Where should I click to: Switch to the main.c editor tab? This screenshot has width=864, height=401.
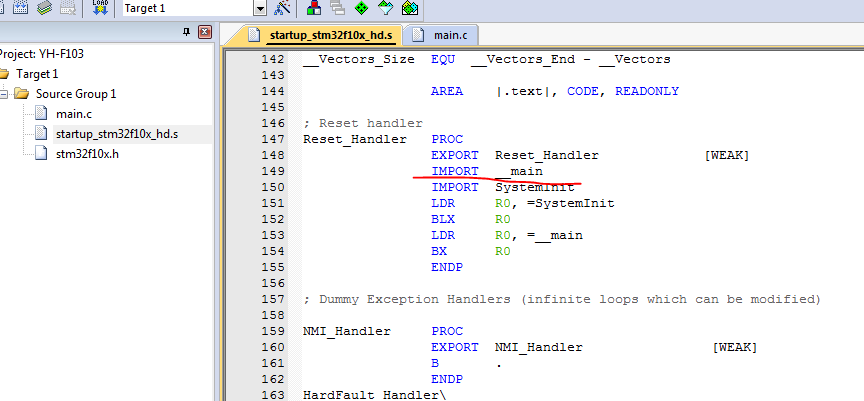click(440, 36)
